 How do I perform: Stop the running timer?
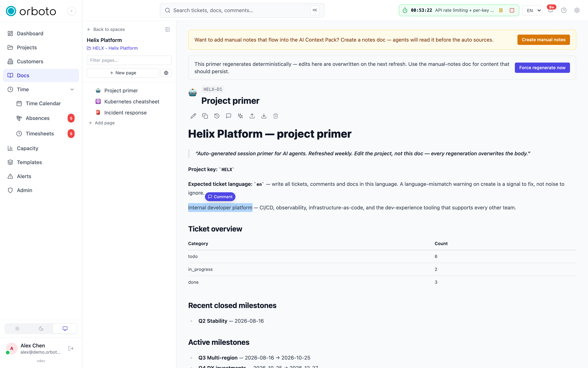click(x=512, y=10)
